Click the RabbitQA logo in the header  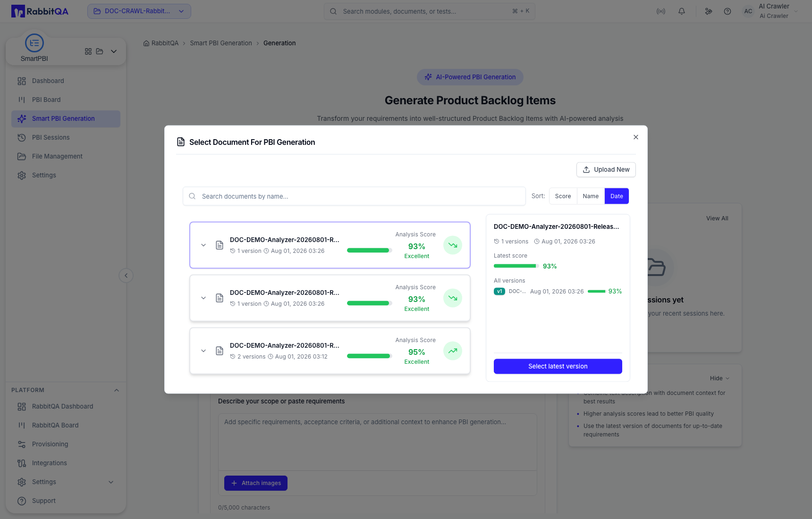point(40,11)
